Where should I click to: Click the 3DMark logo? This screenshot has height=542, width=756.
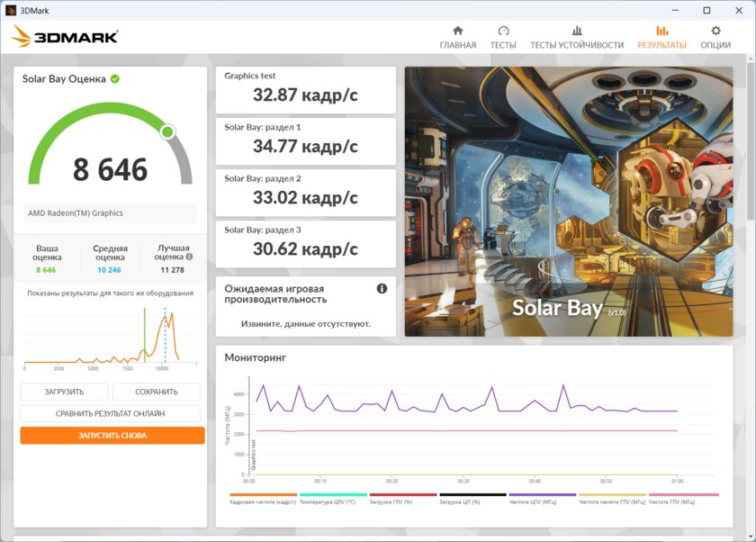point(64,36)
